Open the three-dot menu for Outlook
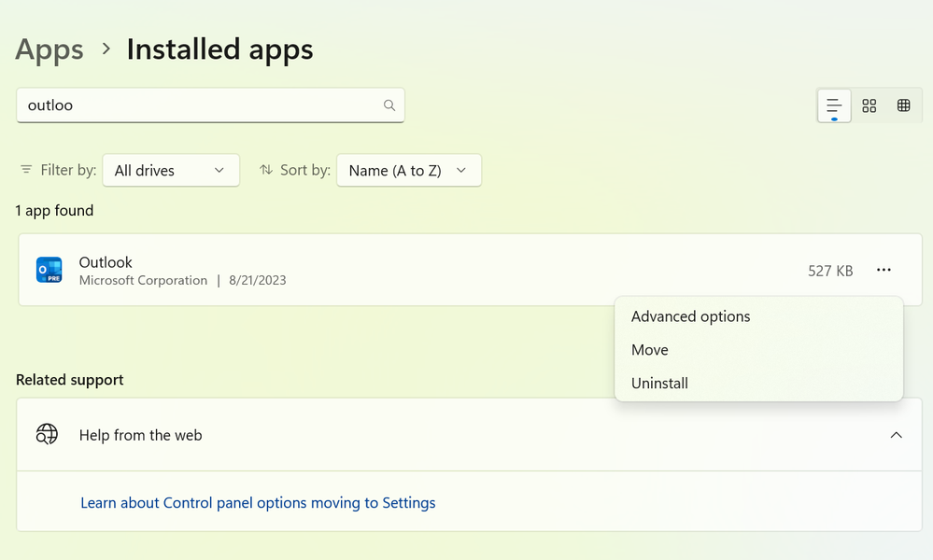 tap(884, 270)
